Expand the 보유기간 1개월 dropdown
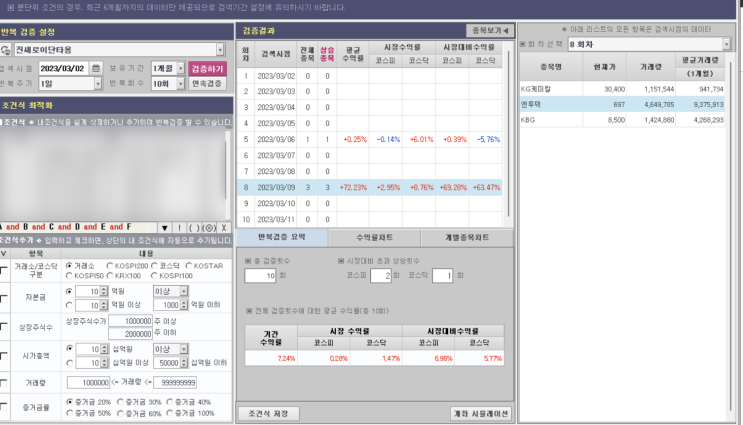The height and width of the screenshot is (425, 743). (x=181, y=68)
